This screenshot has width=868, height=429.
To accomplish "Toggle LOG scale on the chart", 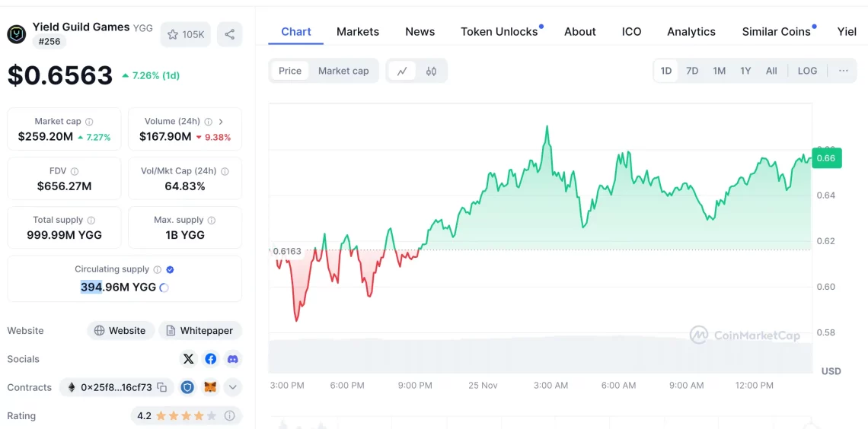I will 807,71.
